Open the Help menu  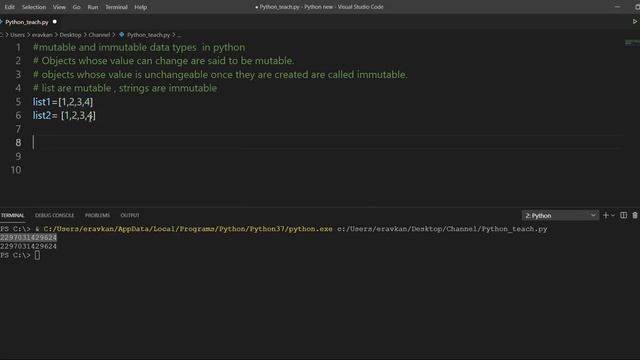click(x=140, y=7)
